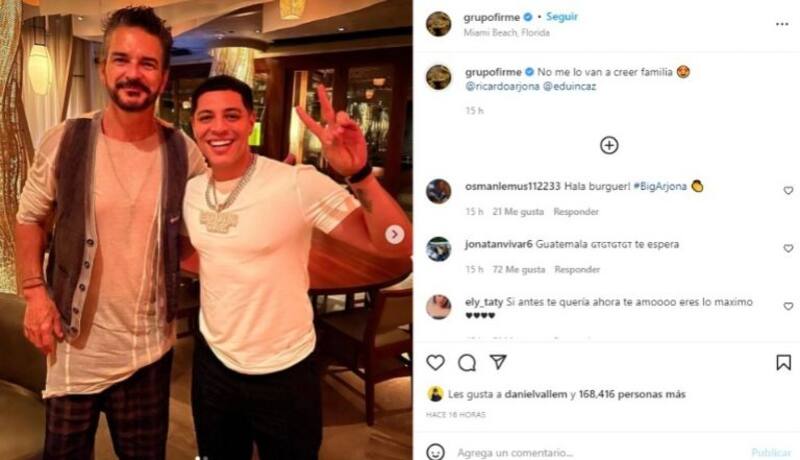The width and height of the screenshot is (800, 460).
Task: Like ely_taty's comment
Action: [x=788, y=306]
